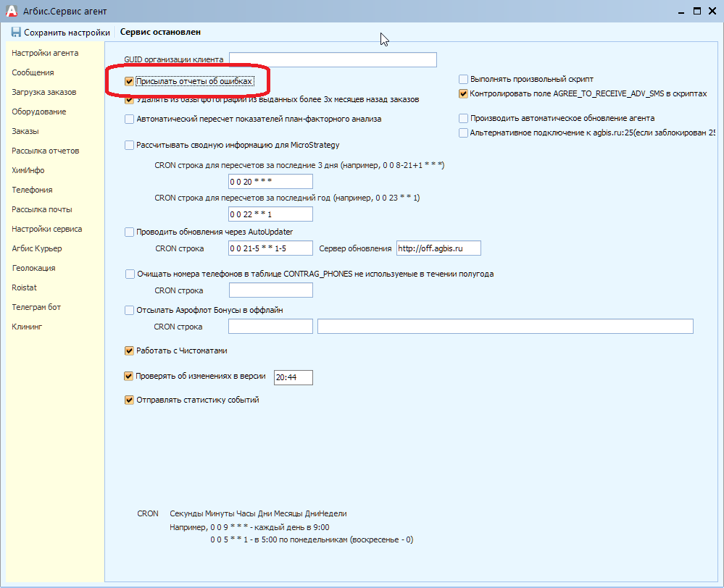Click Aeroflot Bonus short CRON field
Screen dimensions: 724x588
[x=270, y=326]
